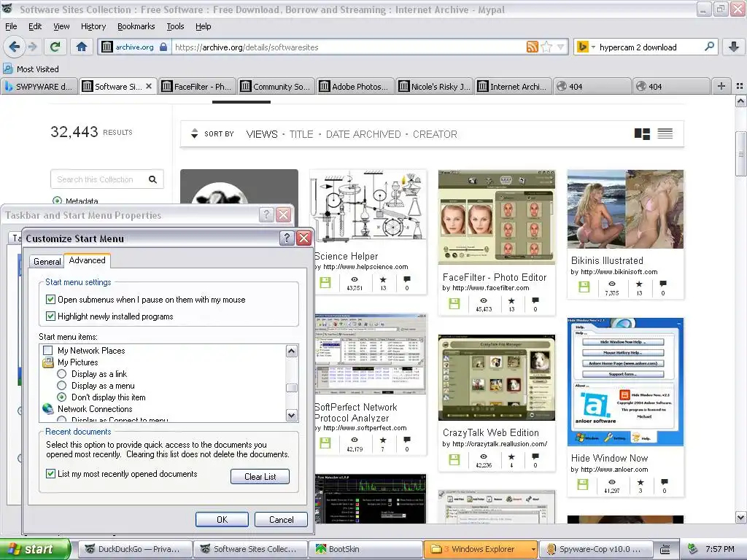The image size is (747, 560).
Task: Click the reviews bubble under Bikinis Illustrated
Action: pos(662,284)
